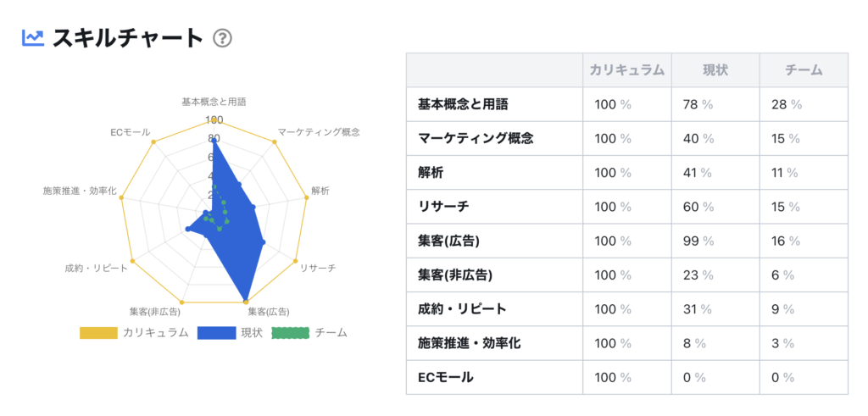Screen dimensions: 868x416
Task: Select the ECモール table row label
Action: (446, 377)
